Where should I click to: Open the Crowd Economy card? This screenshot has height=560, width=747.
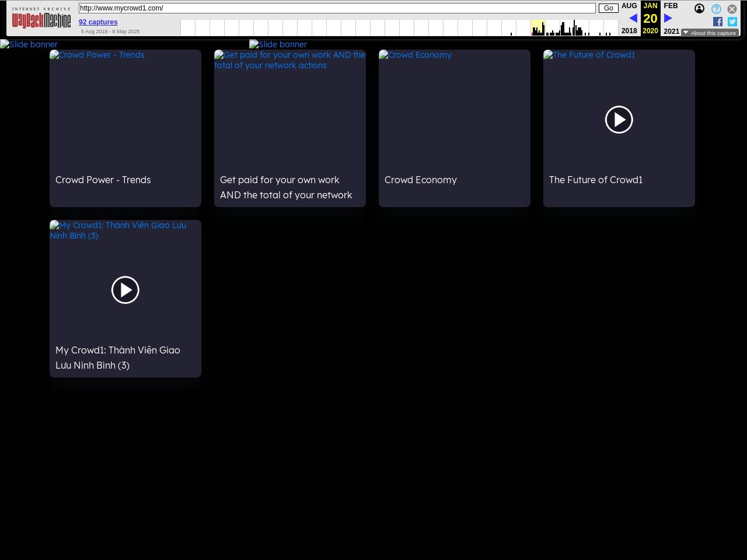(x=455, y=128)
